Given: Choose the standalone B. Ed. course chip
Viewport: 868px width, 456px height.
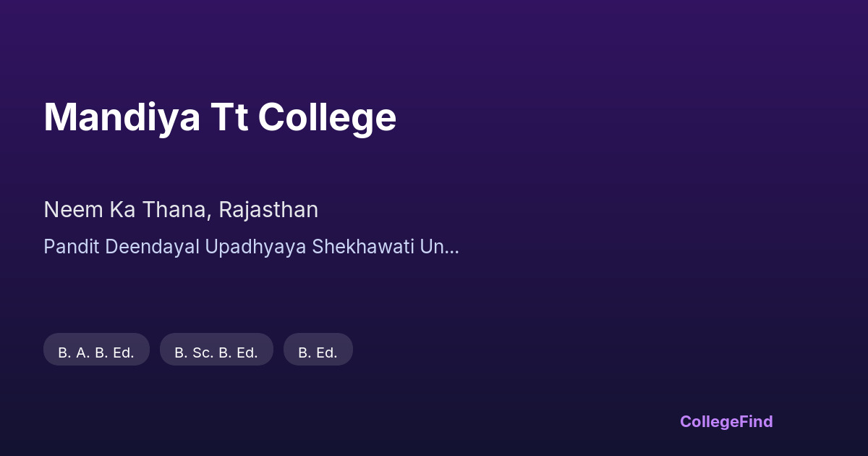Looking at the screenshot, I should [x=318, y=352].
